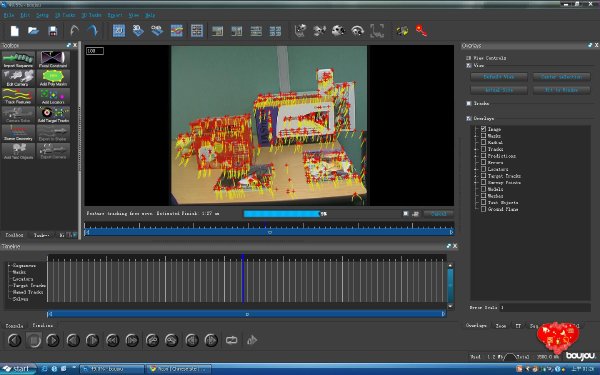Click the Import Sequence toolbox tool
600x375 pixels.
[x=18, y=60]
